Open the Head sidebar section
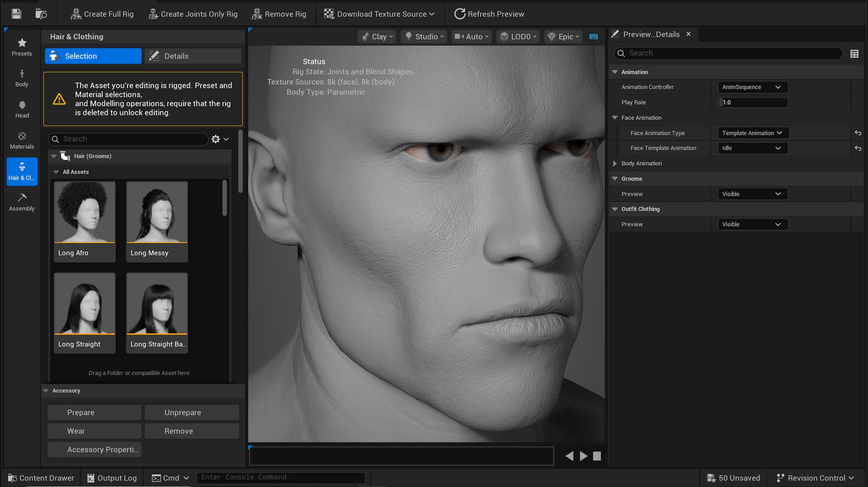 [x=22, y=109]
